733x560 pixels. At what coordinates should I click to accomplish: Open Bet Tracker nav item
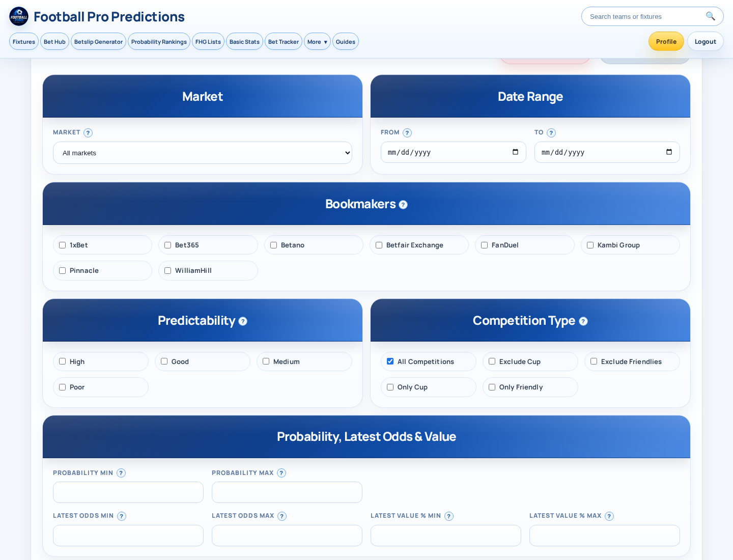(x=284, y=42)
